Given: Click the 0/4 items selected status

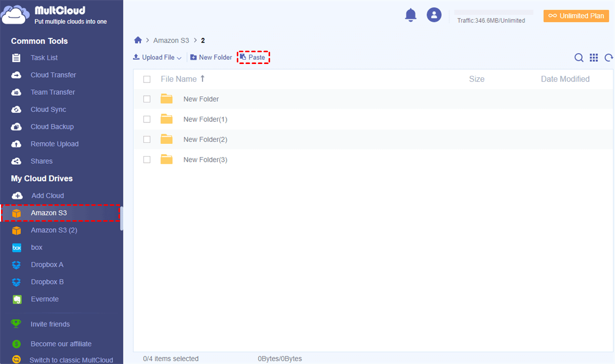Looking at the screenshot, I should coord(171,359).
